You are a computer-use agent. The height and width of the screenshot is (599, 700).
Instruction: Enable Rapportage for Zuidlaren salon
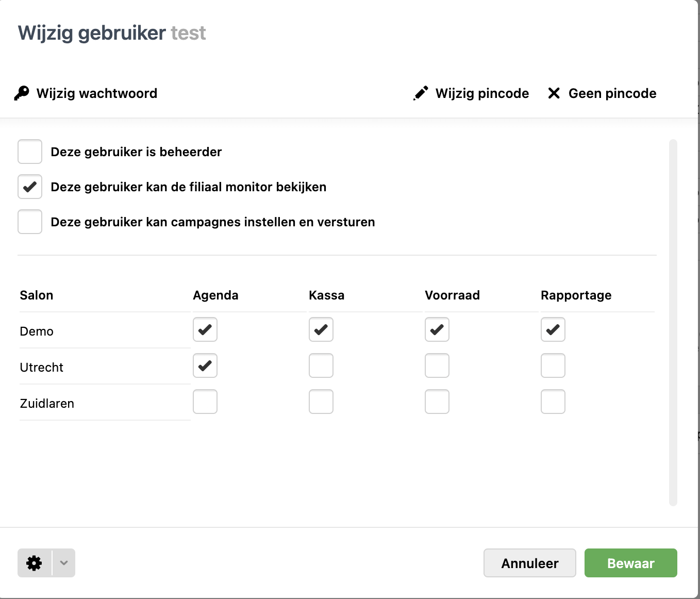point(553,402)
